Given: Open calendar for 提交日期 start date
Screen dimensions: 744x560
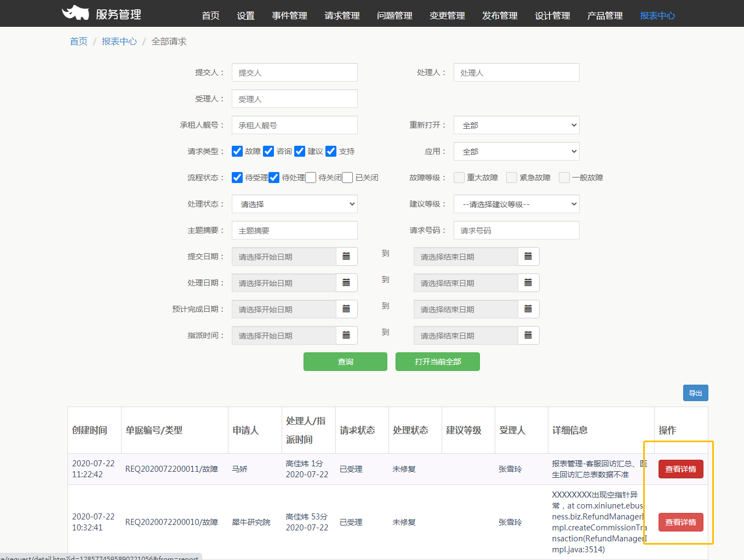Looking at the screenshot, I should pos(346,256).
